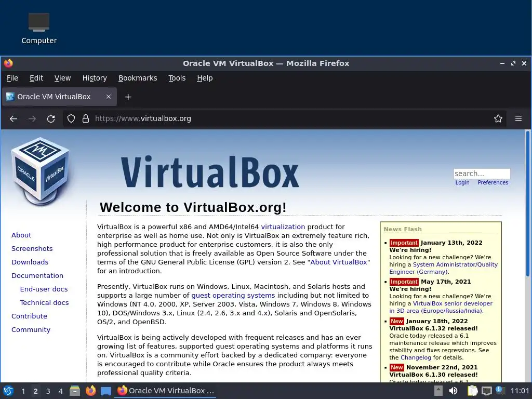This screenshot has height=399, width=532.
Task: Bookmark this page with the star icon
Action: point(498,118)
